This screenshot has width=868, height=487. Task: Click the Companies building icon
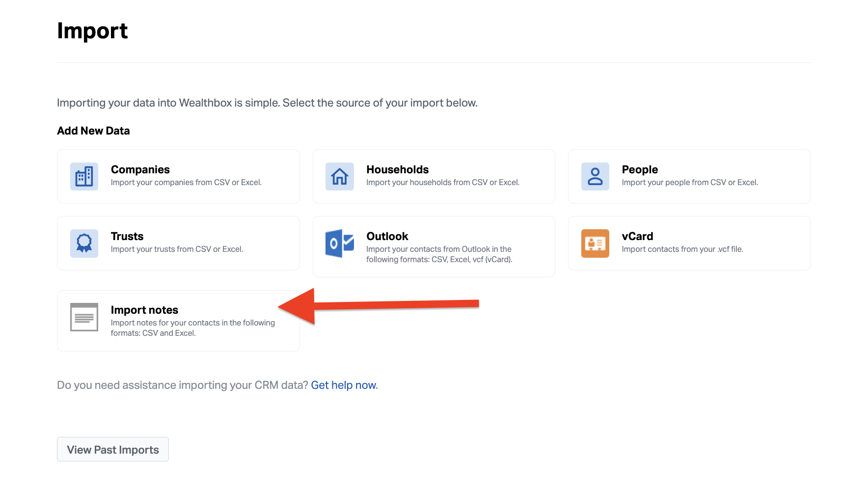coord(84,176)
